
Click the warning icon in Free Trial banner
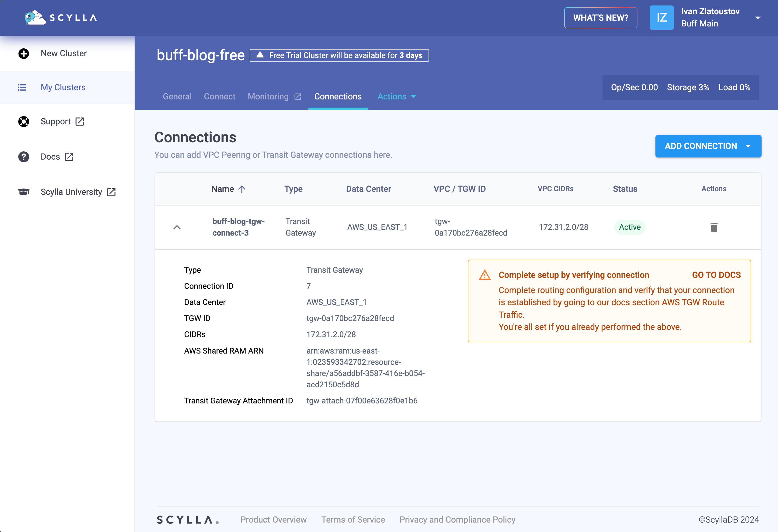[260, 55]
